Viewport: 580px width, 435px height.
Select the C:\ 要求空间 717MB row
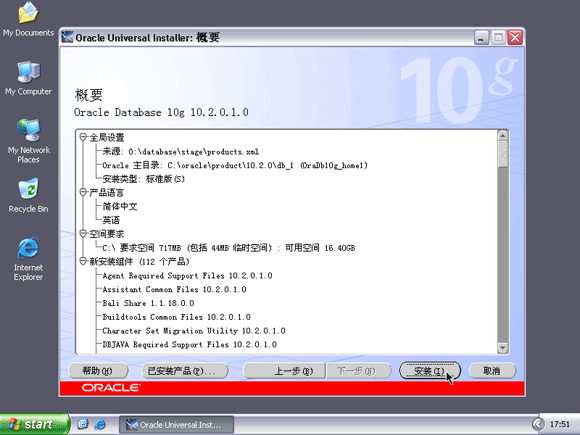[x=229, y=248]
